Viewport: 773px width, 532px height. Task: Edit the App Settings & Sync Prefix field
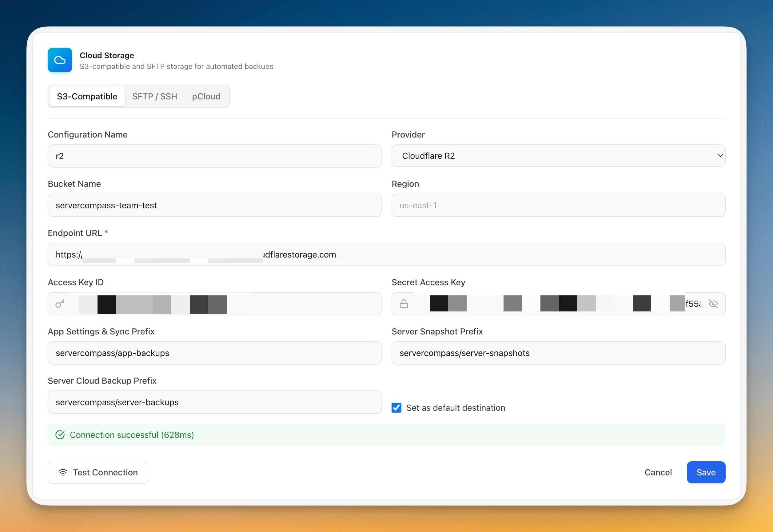pos(215,353)
